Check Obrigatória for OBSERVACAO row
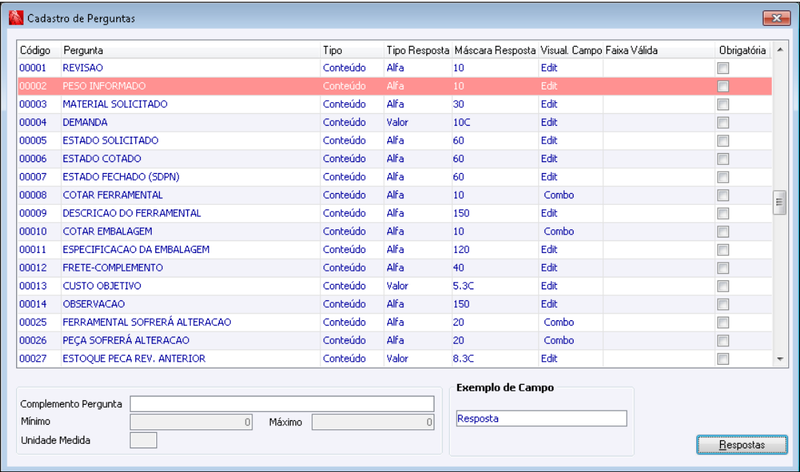The width and height of the screenshot is (800, 472). point(722,305)
